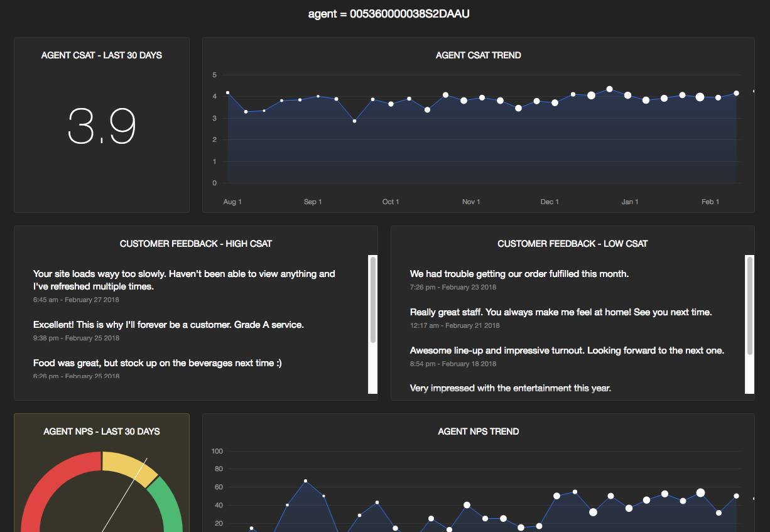Click the Agent CSAT - Last 30 Days title
Screen dimensions: 770x532
102,55
